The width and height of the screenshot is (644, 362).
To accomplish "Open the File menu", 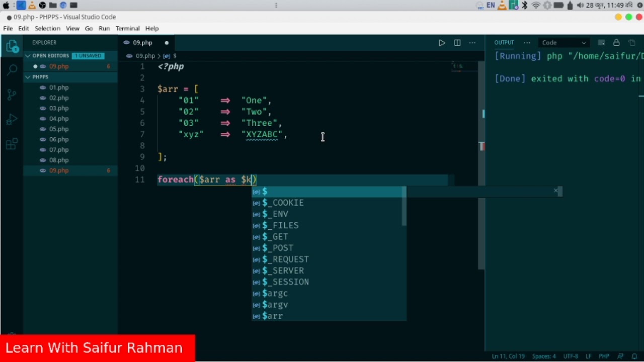I will pyautogui.click(x=8, y=29).
